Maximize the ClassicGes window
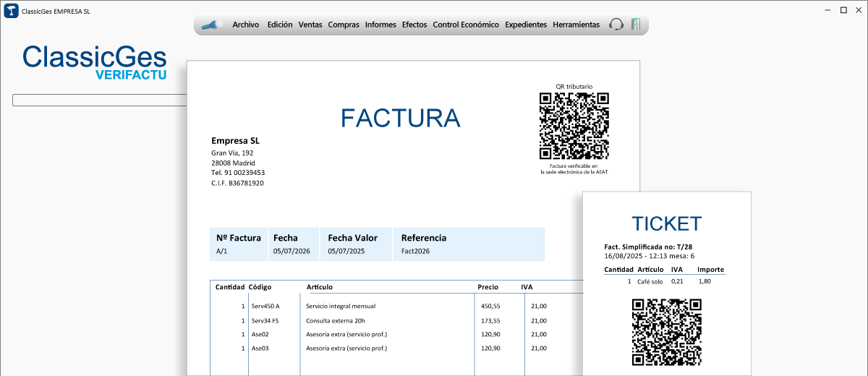 click(x=843, y=10)
